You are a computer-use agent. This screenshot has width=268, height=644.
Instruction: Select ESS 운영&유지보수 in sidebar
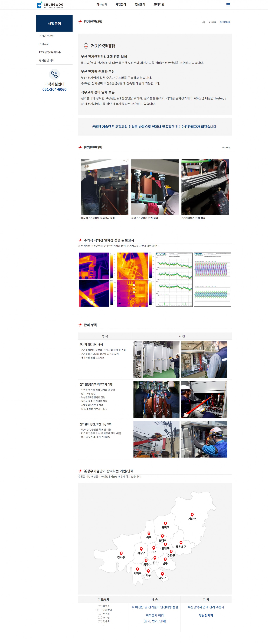(x=50, y=52)
